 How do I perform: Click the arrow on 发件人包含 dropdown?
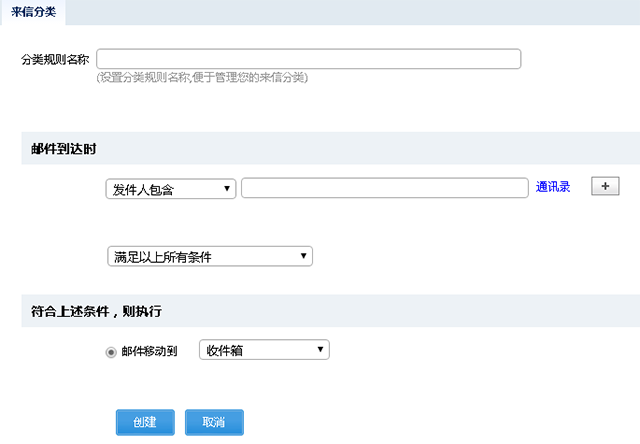pyautogui.click(x=228, y=188)
